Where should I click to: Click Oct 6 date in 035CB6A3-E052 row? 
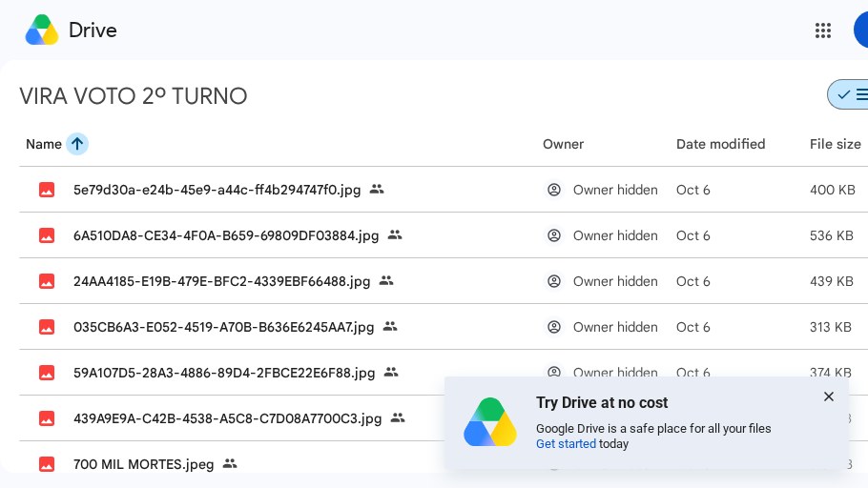(693, 327)
